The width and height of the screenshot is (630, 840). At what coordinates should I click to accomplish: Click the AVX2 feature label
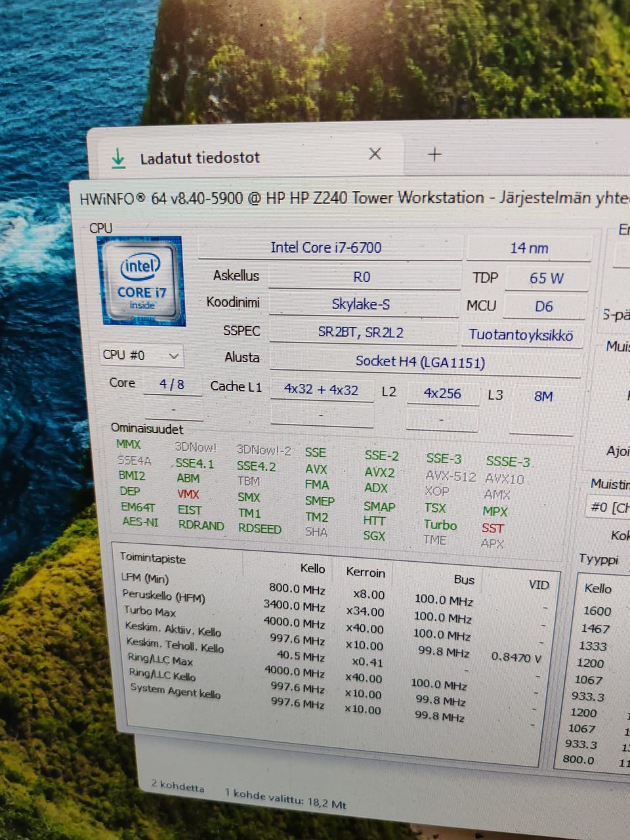[379, 472]
